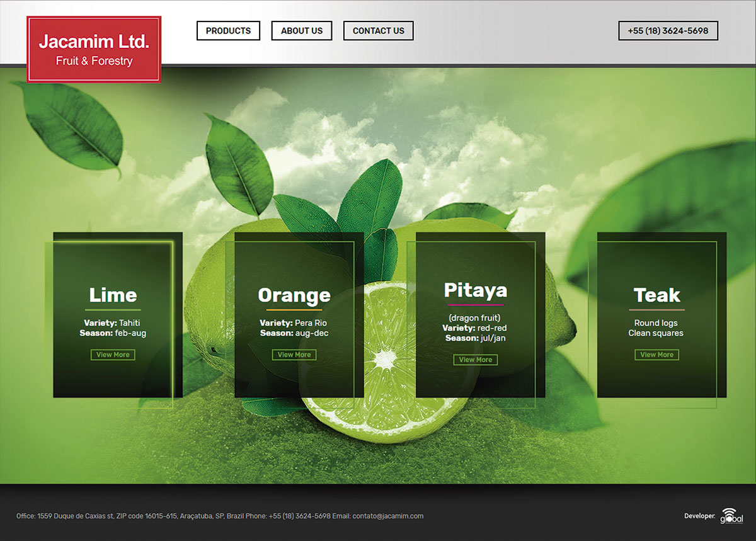Click the 'Developer:' footer label
Image resolution: width=756 pixels, height=541 pixels.
[700, 516]
